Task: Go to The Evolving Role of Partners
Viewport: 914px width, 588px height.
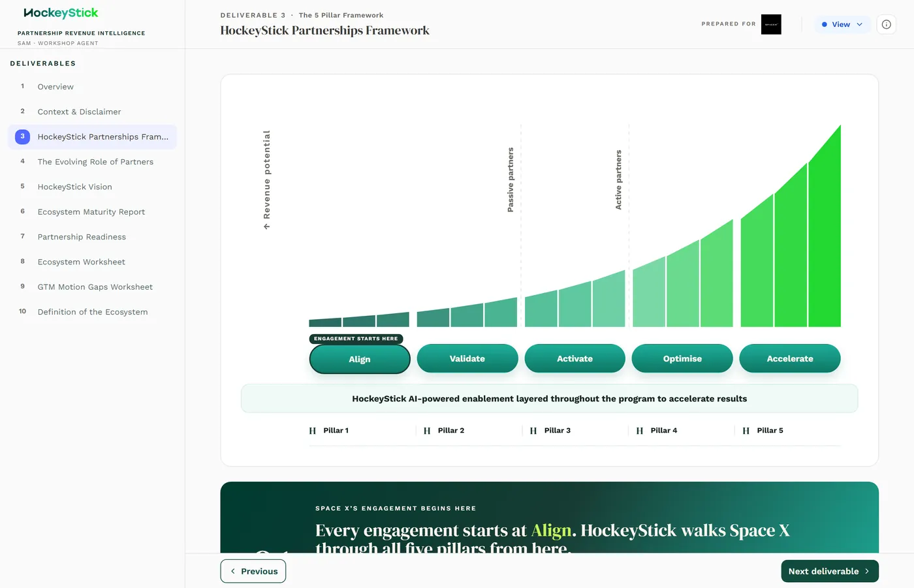Action: (92, 162)
